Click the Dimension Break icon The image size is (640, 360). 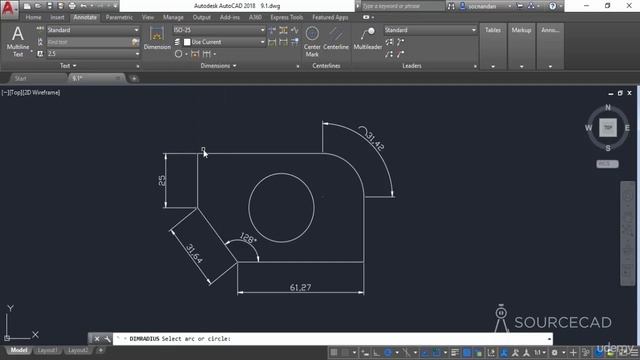point(272,30)
